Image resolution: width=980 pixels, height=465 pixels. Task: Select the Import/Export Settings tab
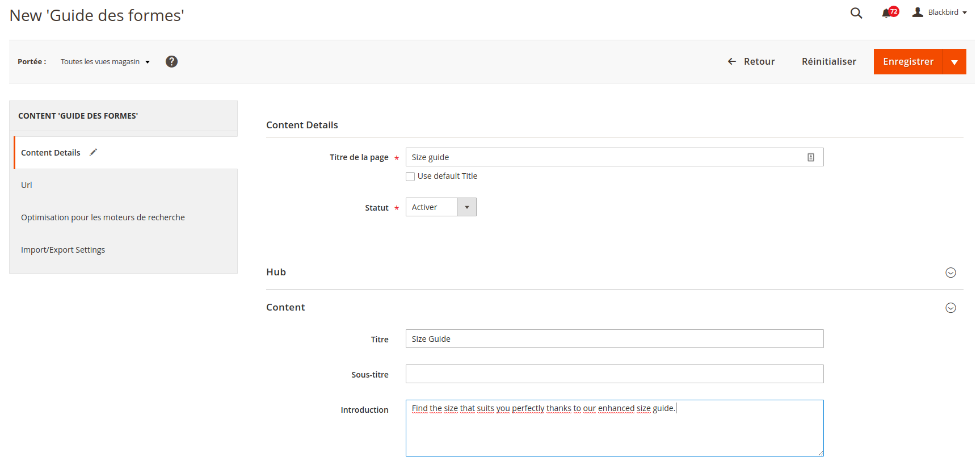pos(63,250)
